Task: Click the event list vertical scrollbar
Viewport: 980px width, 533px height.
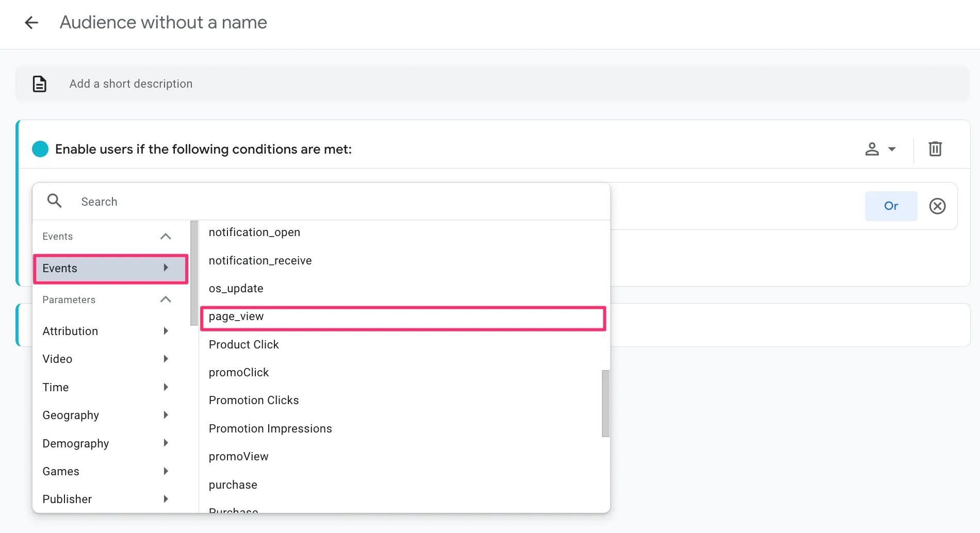Action: click(x=606, y=403)
